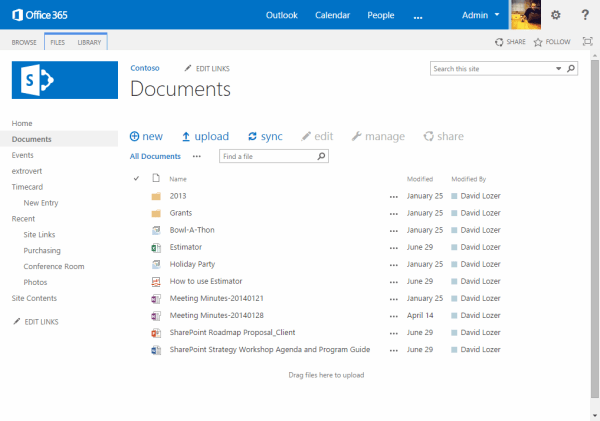Viewport: 600px width, 421px height.
Task: Click the user profile photo
Action: pyautogui.click(x=526, y=15)
